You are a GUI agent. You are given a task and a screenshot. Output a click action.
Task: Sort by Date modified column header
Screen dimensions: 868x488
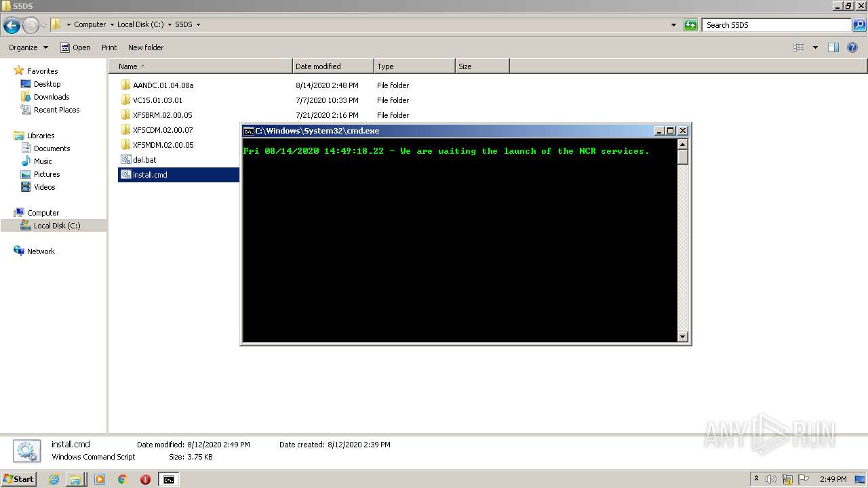(333, 66)
